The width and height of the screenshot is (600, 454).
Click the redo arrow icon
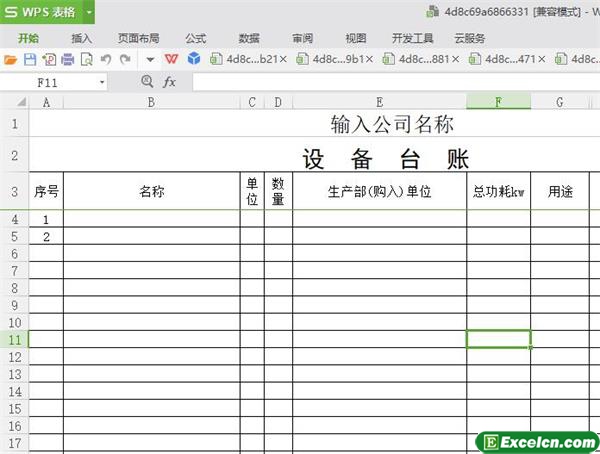click(125, 59)
